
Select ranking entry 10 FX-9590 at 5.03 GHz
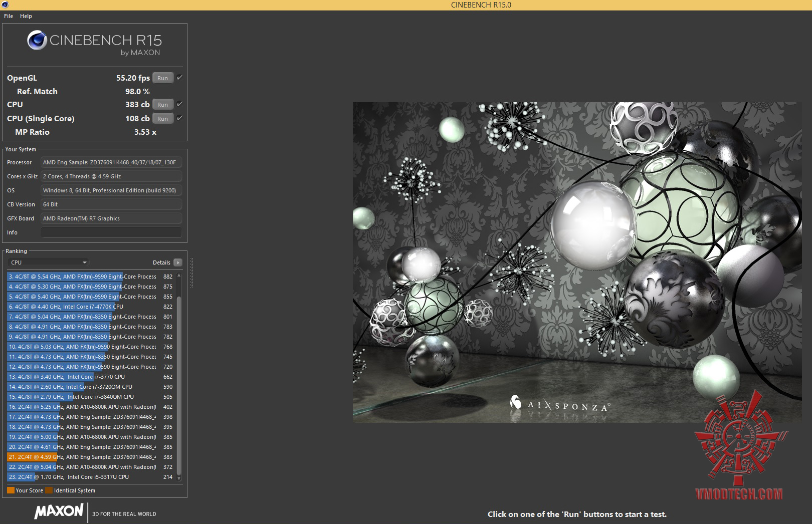(x=90, y=347)
